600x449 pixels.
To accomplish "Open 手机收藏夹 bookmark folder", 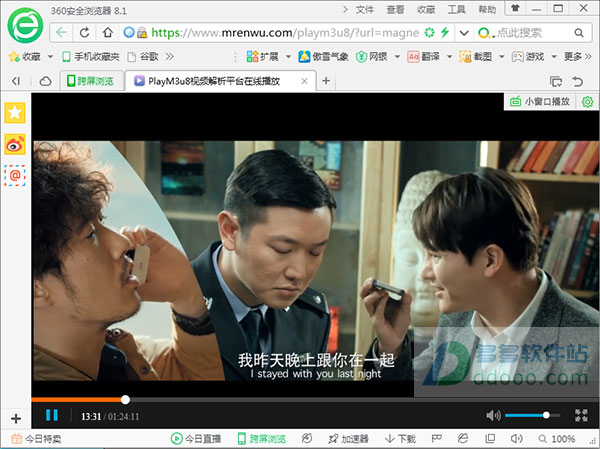I will coord(91,57).
